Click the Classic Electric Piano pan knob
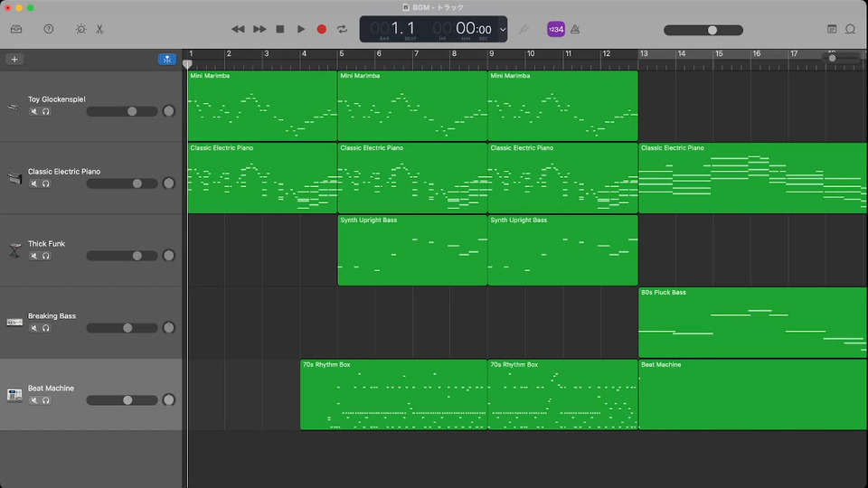868x488 pixels. click(x=169, y=183)
